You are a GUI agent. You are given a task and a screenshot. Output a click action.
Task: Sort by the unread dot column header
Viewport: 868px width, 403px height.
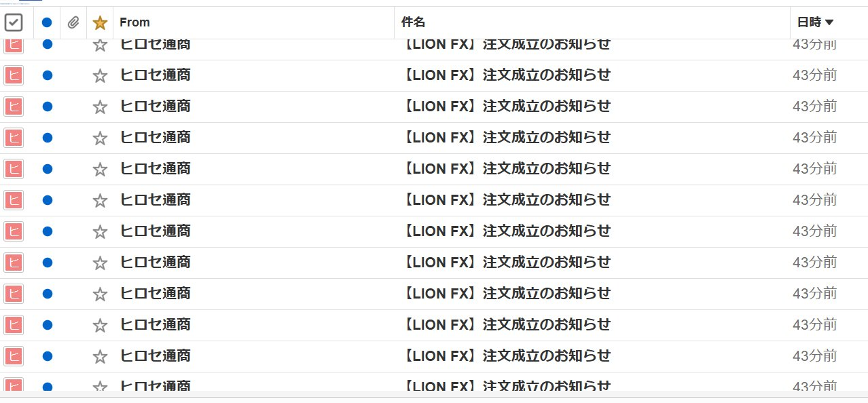[x=47, y=22]
